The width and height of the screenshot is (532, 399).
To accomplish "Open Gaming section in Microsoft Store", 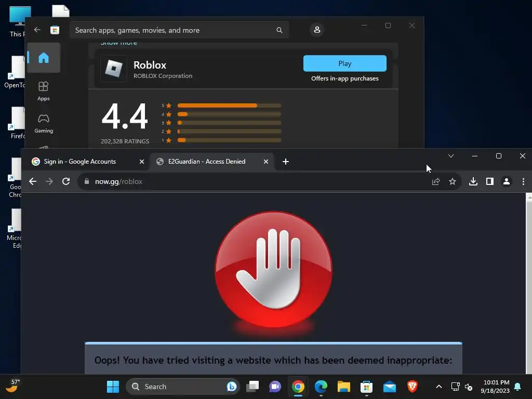I will [44, 124].
